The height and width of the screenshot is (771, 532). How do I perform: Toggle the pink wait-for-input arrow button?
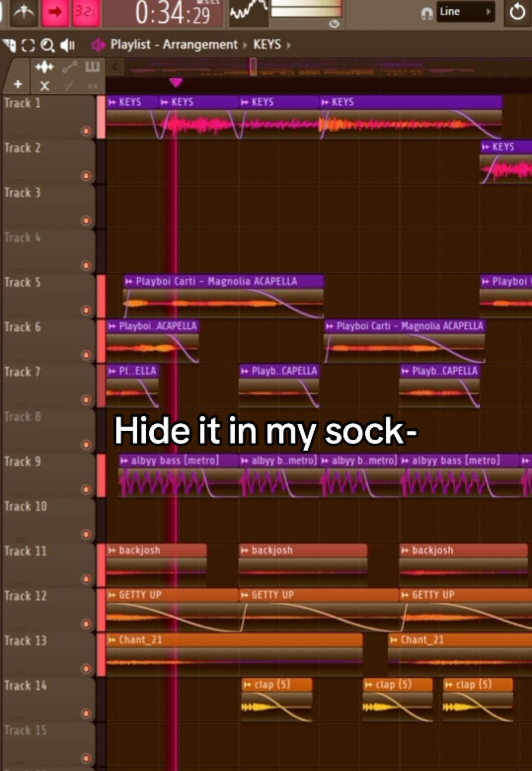coord(55,12)
